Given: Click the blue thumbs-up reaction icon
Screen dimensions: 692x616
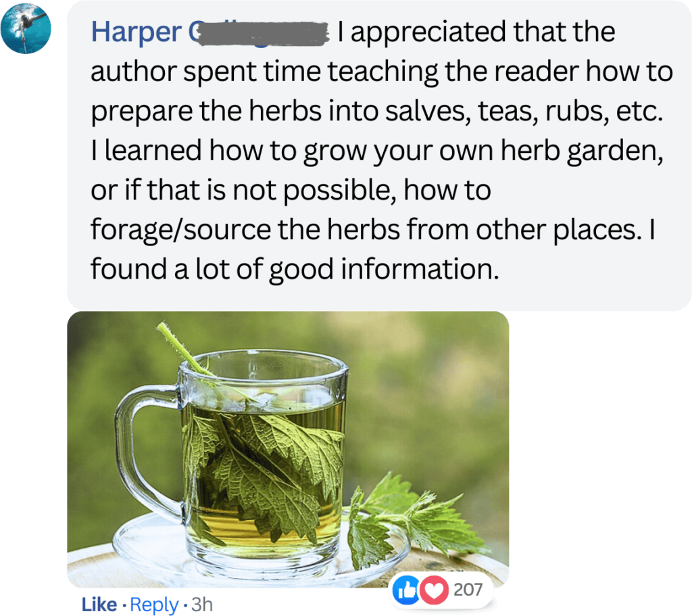Looking at the screenshot, I should point(405,590).
